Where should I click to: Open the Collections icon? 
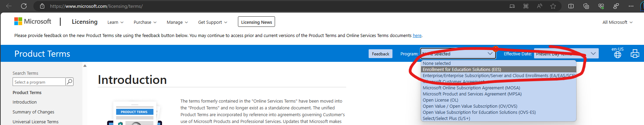tap(586, 6)
